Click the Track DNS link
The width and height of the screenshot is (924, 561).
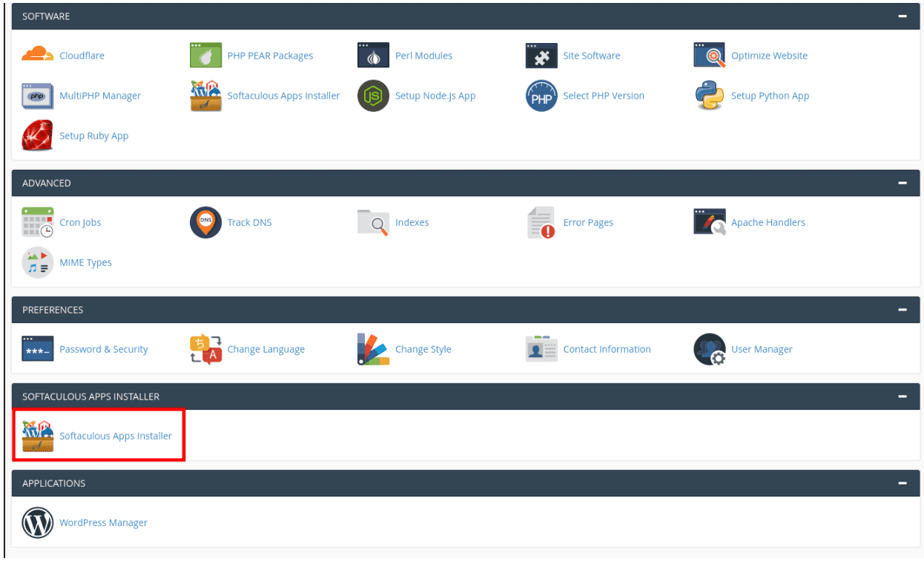point(249,222)
